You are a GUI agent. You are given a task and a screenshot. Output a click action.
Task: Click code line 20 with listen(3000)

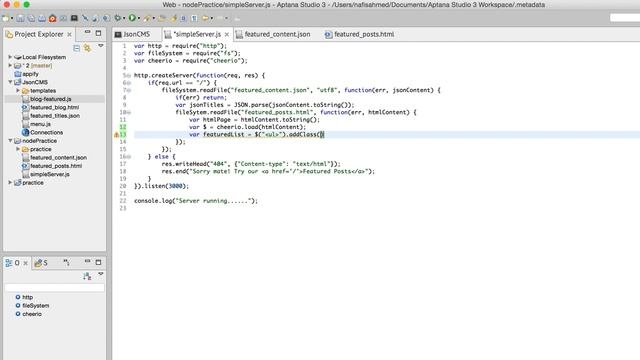click(x=161, y=186)
